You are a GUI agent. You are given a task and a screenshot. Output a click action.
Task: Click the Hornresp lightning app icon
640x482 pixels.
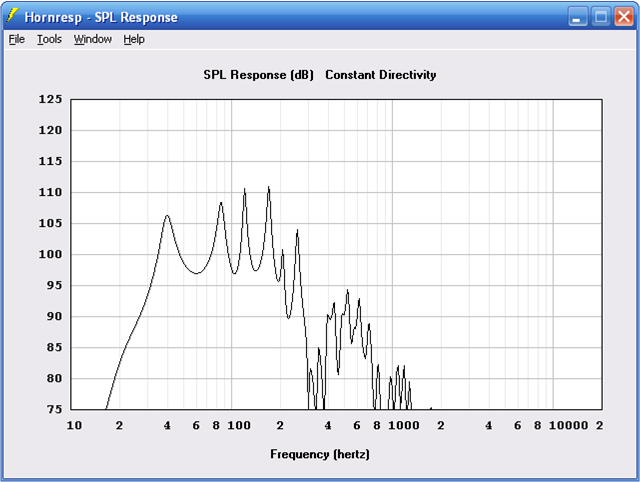(x=12, y=16)
